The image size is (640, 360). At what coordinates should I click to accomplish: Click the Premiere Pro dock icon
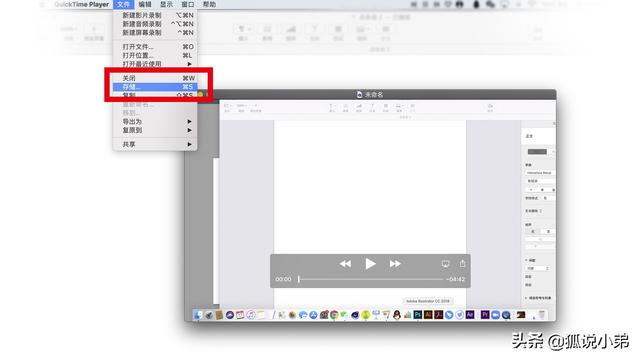pos(485,315)
